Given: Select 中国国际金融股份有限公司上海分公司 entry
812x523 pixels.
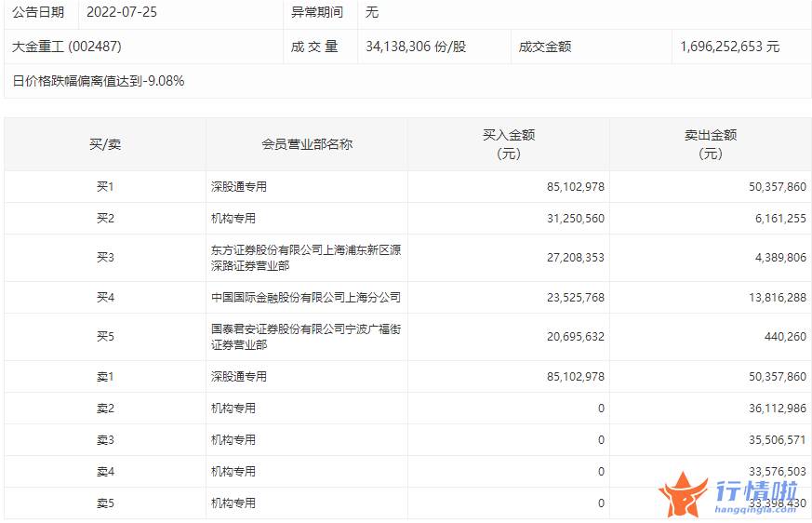Looking at the screenshot, I should tap(306, 298).
